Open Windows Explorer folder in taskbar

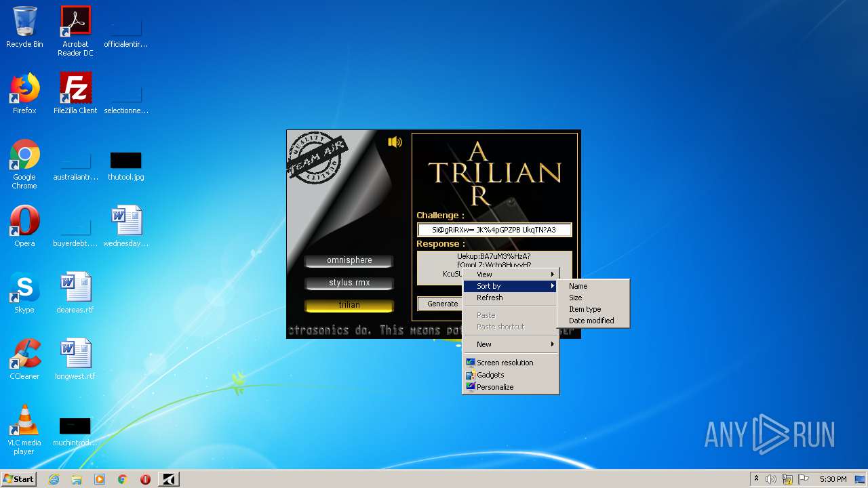pos(77,479)
